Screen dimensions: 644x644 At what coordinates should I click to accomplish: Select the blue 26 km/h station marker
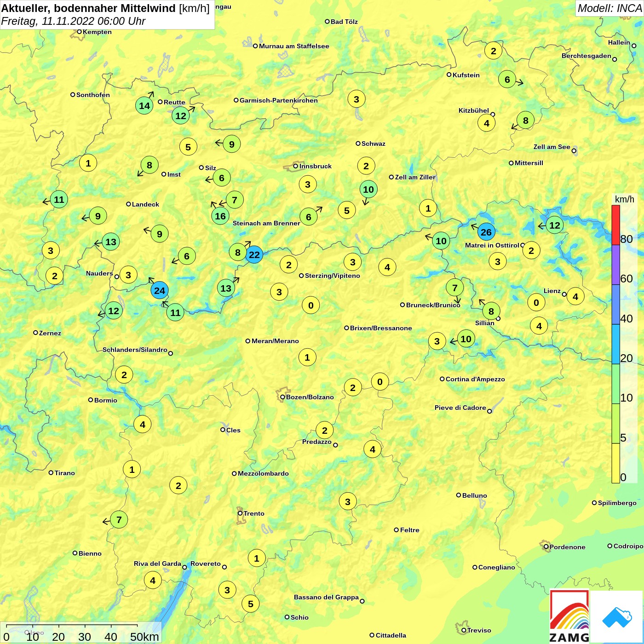point(486,232)
